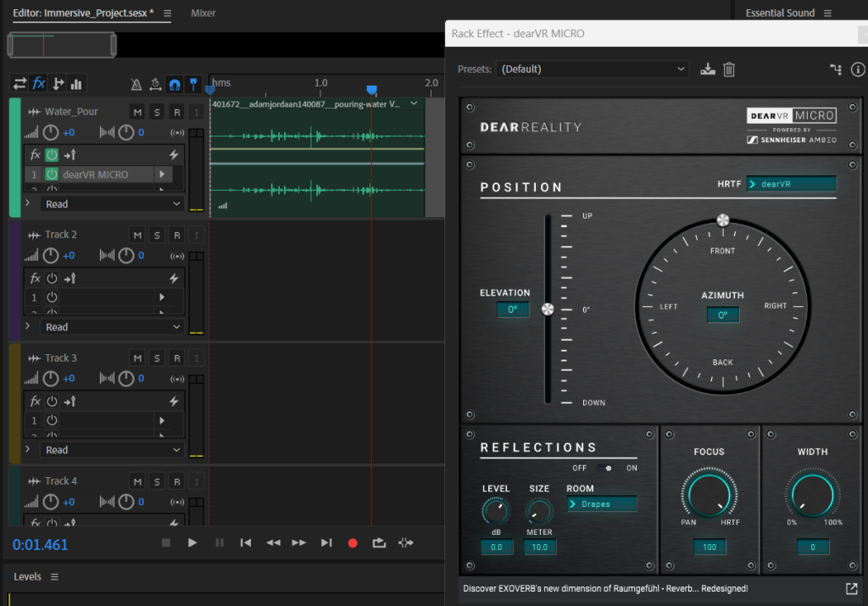This screenshot has width=868, height=606.
Task: Click the Azimuth dial handle at Front
Action: point(722,220)
